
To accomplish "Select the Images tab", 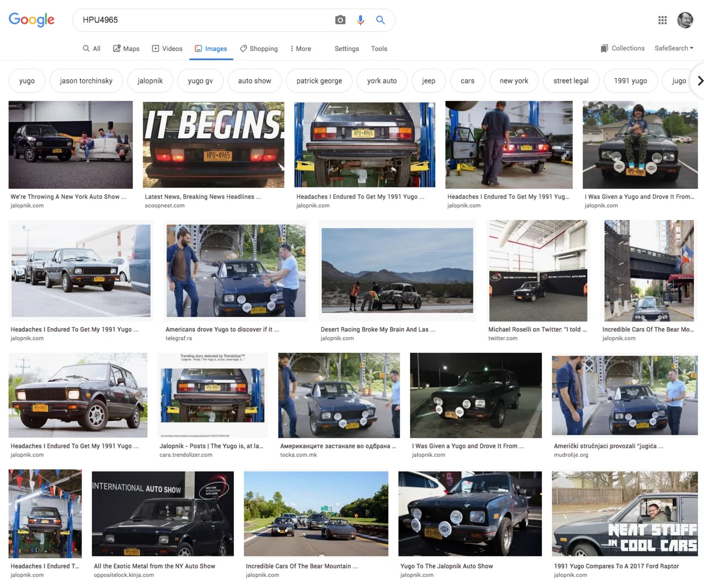I will (x=211, y=48).
